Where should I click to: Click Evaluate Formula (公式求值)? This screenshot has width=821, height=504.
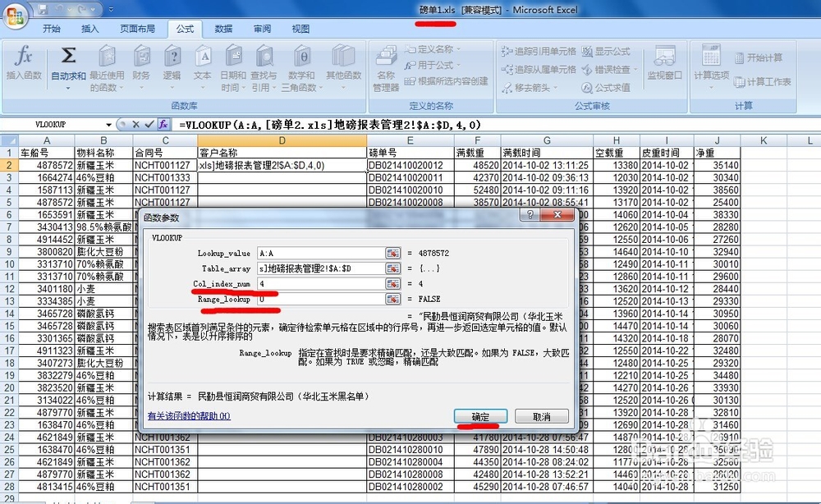(x=606, y=87)
